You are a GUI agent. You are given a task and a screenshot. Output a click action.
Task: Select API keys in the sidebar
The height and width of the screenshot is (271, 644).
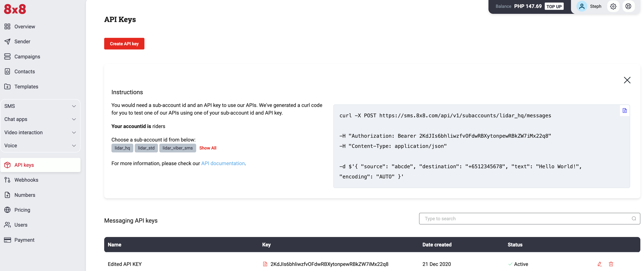[40, 165]
